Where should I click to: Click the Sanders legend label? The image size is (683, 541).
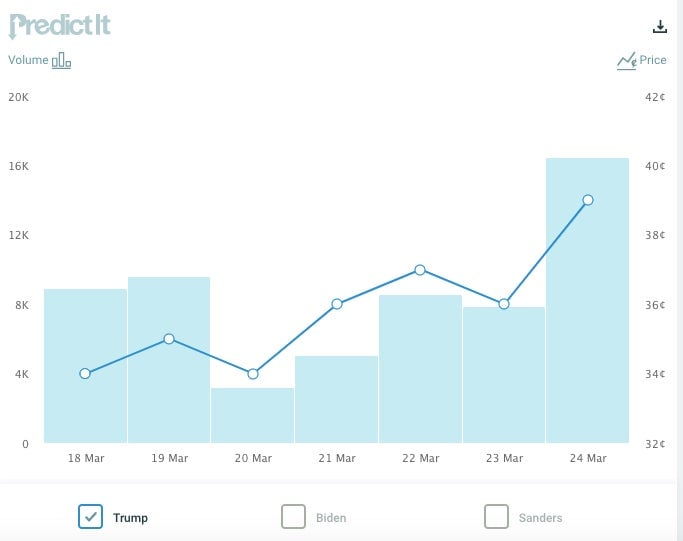click(540, 517)
